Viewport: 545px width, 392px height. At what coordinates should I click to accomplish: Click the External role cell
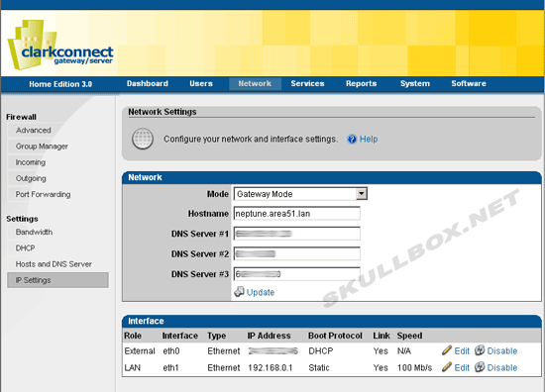point(140,351)
